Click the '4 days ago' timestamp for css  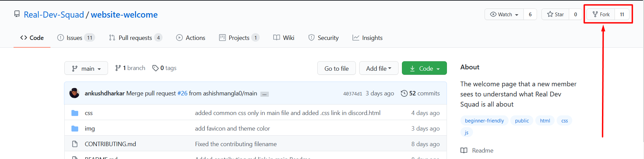426,113
